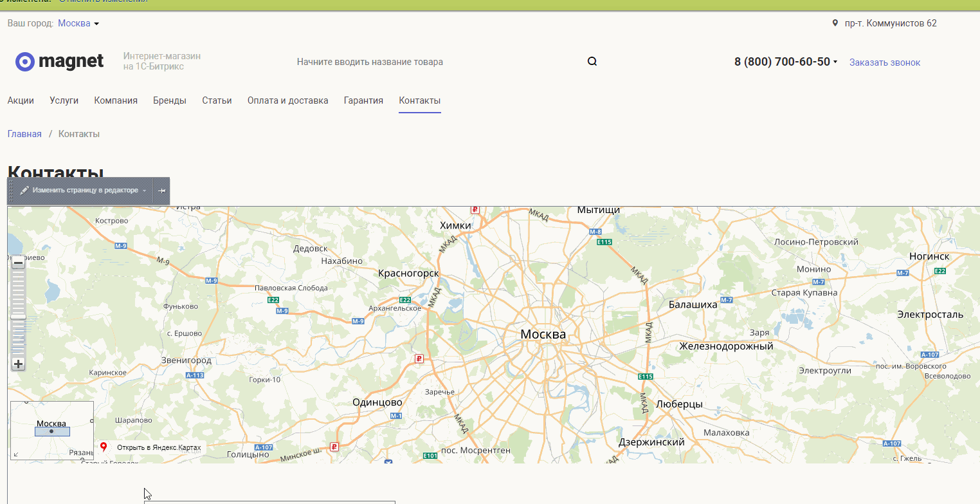Click Открыть в Яндекс.Картах link
This screenshot has height=504, width=980.
click(159, 447)
